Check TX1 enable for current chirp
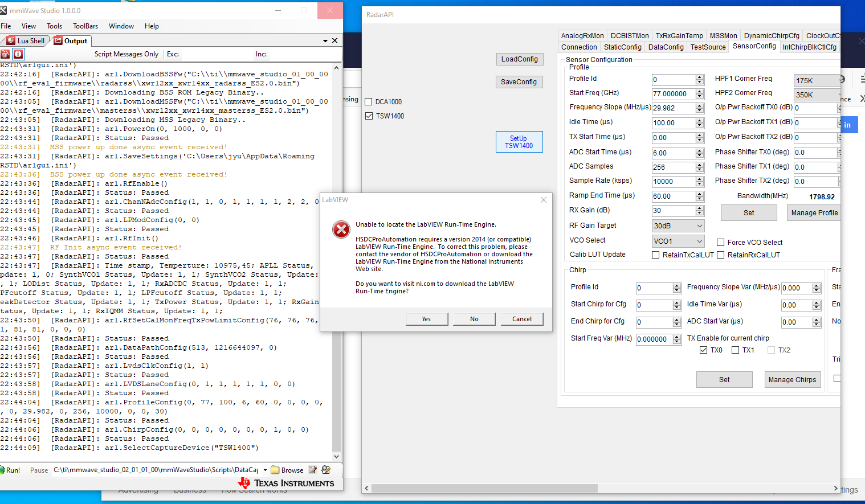Image resolution: width=865 pixels, height=504 pixels. [735, 350]
